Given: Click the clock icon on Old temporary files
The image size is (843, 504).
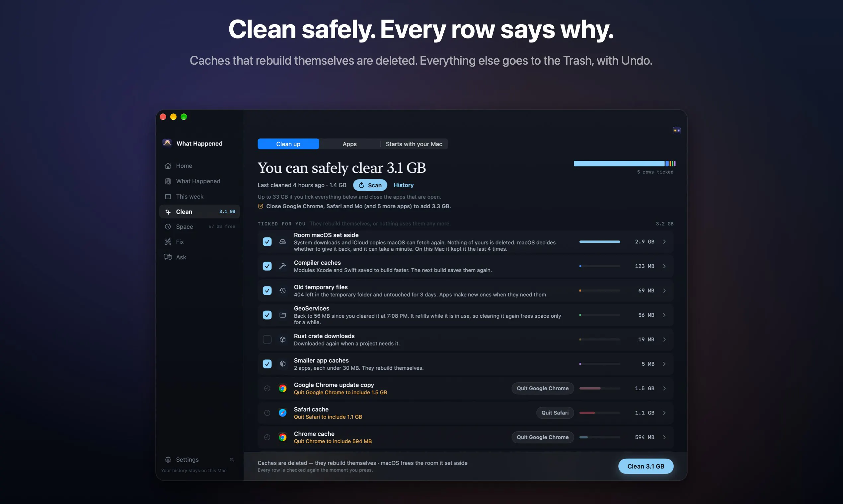Looking at the screenshot, I should point(282,290).
